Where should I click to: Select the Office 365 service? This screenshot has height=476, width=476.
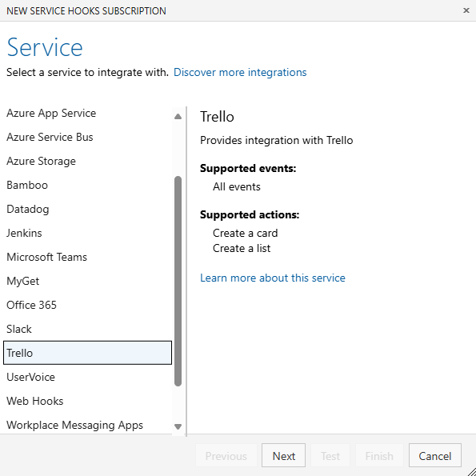(87, 305)
